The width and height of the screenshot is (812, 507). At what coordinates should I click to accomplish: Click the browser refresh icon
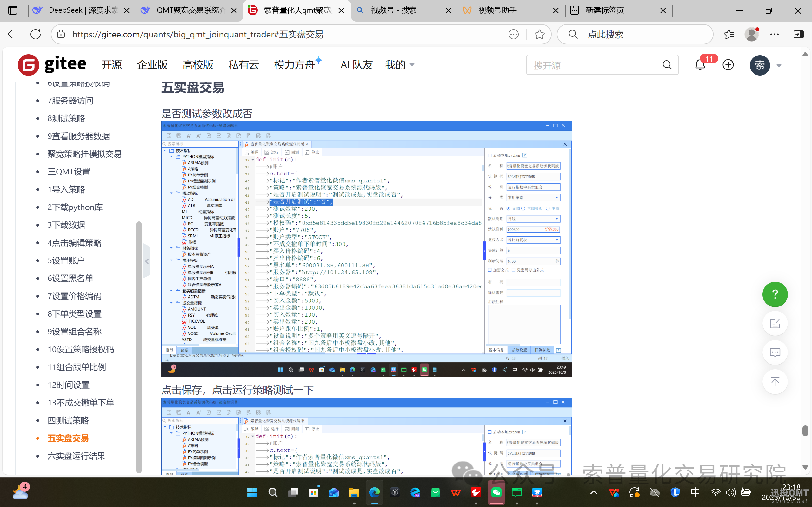coord(35,34)
